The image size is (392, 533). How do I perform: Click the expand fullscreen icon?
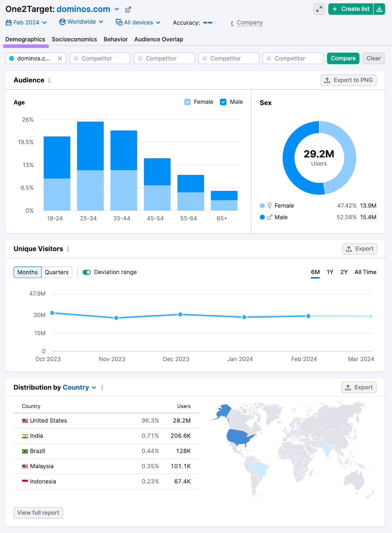319,9
